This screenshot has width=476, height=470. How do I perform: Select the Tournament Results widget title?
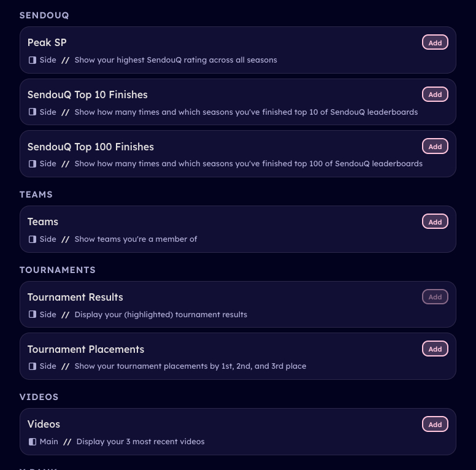click(75, 297)
